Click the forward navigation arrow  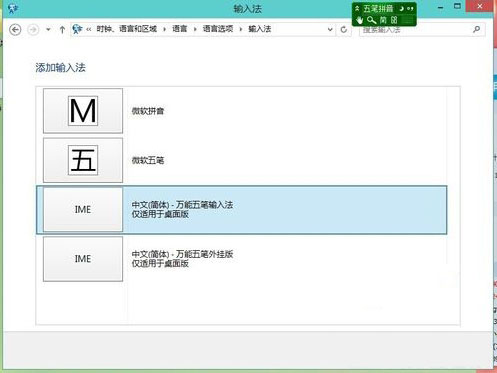[33, 30]
